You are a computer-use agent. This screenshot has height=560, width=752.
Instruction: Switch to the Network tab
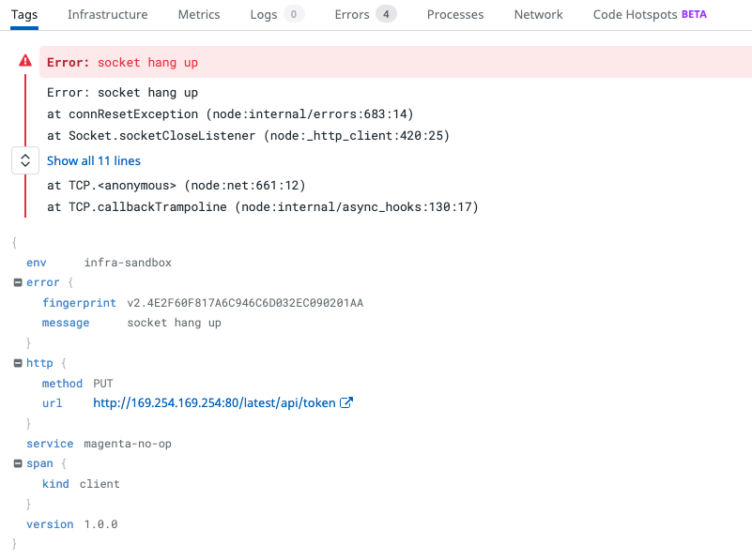[538, 14]
